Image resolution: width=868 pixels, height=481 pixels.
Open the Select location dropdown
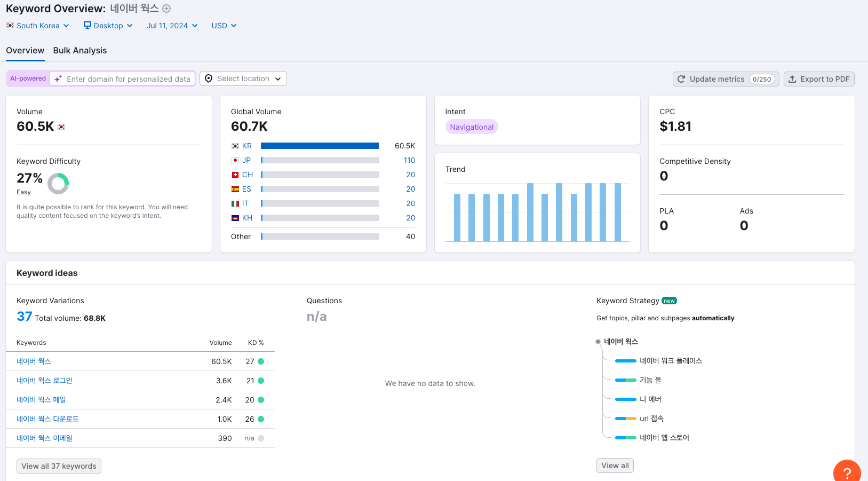pyautogui.click(x=243, y=78)
